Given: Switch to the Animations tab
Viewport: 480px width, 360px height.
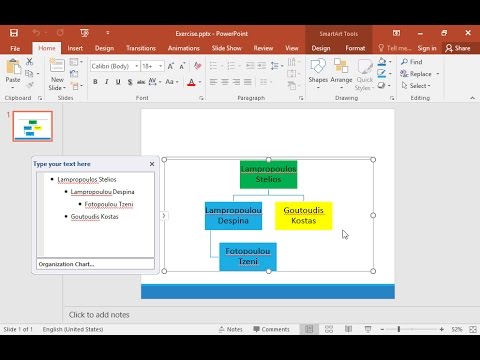Looking at the screenshot, I should (184, 48).
